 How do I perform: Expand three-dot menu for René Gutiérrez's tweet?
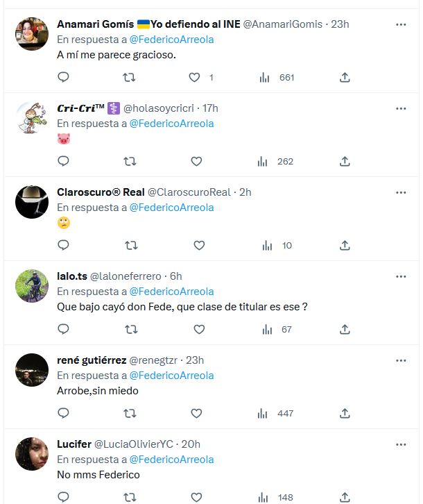tap(401, 360)
